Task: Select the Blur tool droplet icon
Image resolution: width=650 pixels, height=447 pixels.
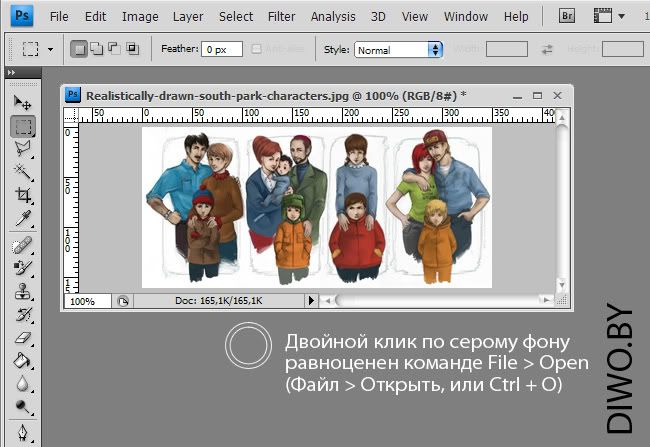Action: pyautogui.click(x=22, y=384)
